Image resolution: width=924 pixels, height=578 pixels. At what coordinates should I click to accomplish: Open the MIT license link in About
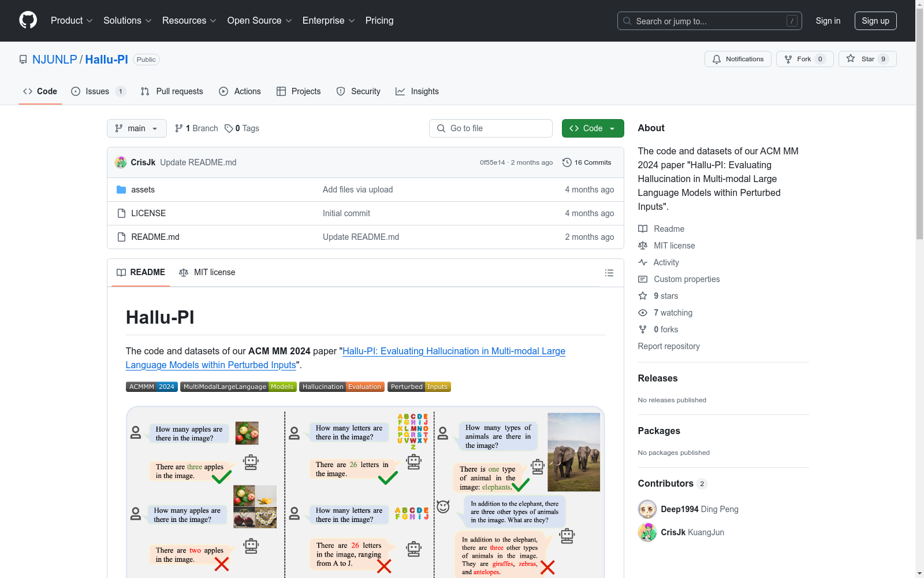666,246
